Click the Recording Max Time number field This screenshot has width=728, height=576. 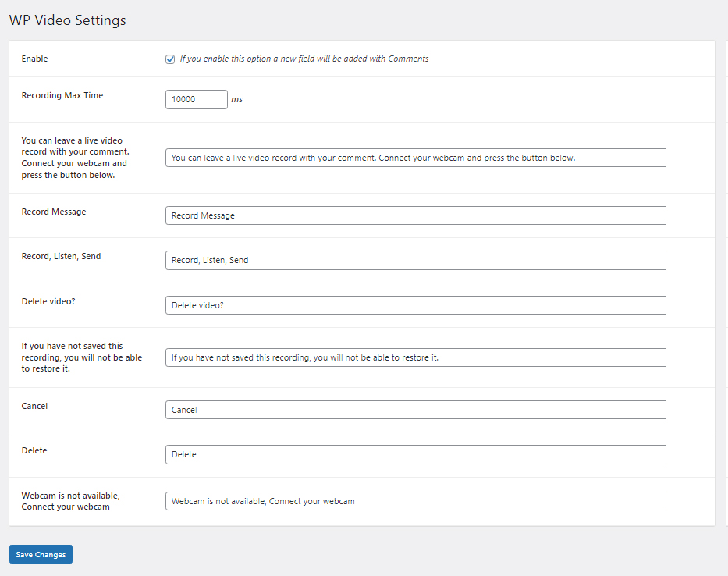coord(196,99)
